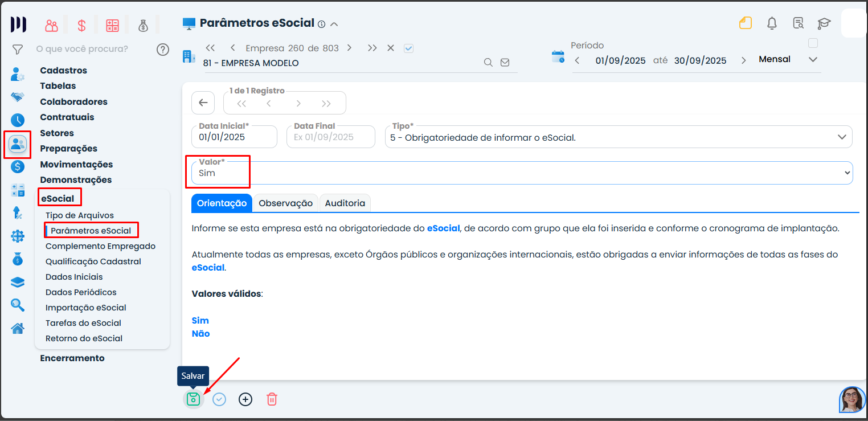Viewport: 868px width, 421px height.
Task: Click the back arrow button above Data Inicial
Action: tap(203, 103)
